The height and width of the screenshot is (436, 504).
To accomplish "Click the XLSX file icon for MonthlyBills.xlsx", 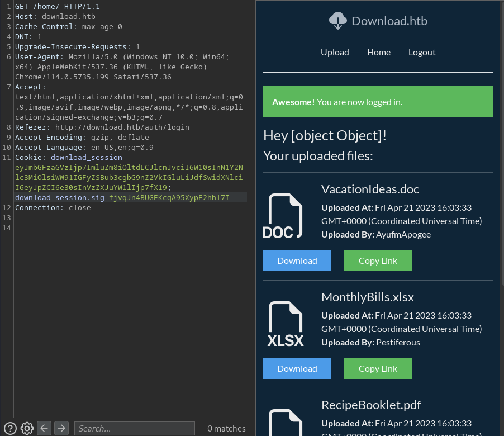I will pyautogui.click(x=286, y=324).
